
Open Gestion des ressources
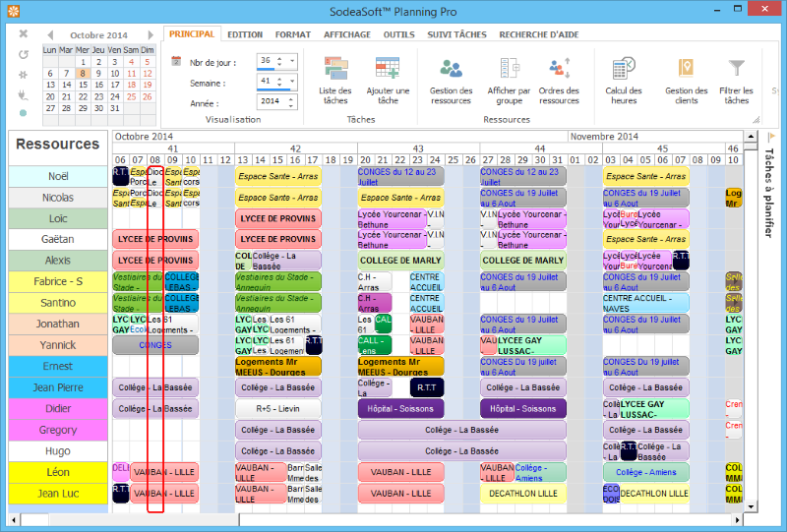451,81
